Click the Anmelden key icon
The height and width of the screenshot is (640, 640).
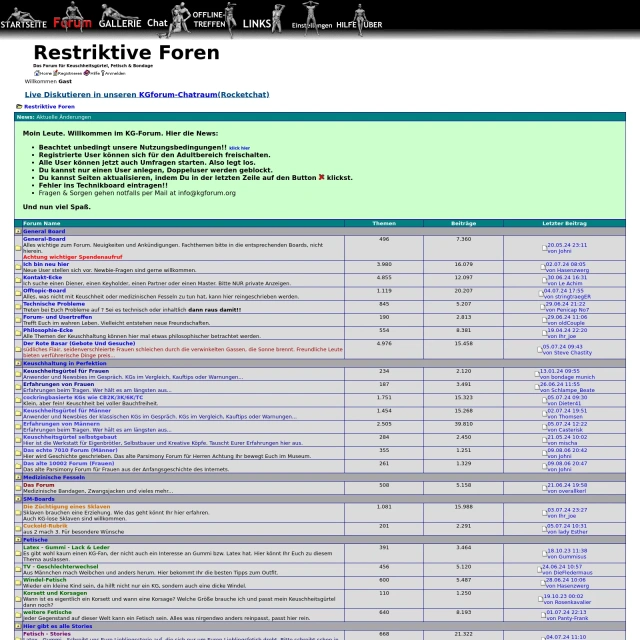(x=103, y=73)
